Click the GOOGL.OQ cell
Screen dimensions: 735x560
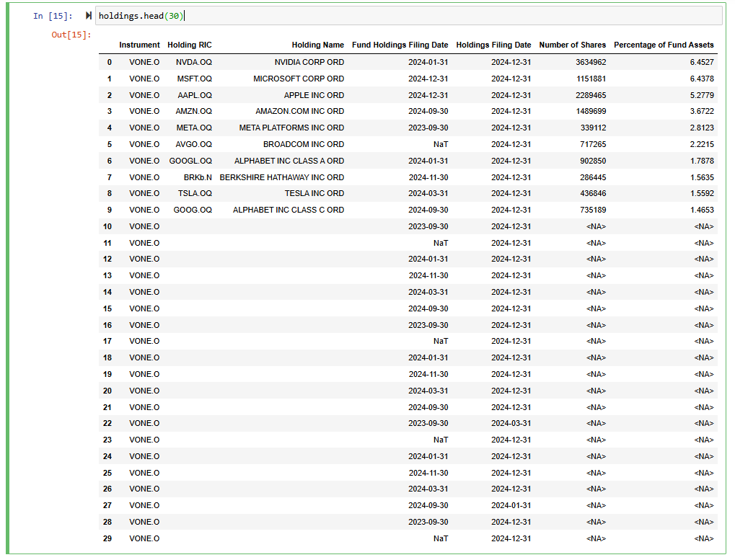click(190, 161)
